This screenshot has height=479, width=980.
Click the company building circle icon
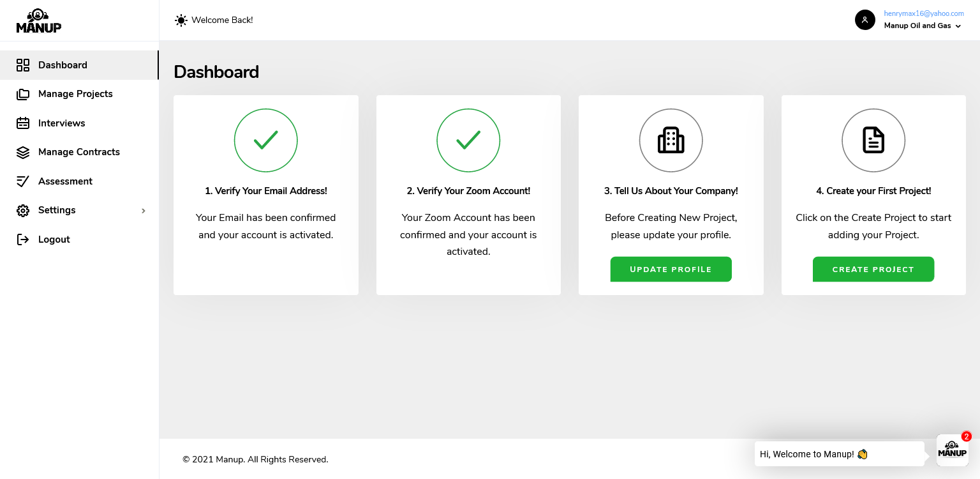coord(671,141)
